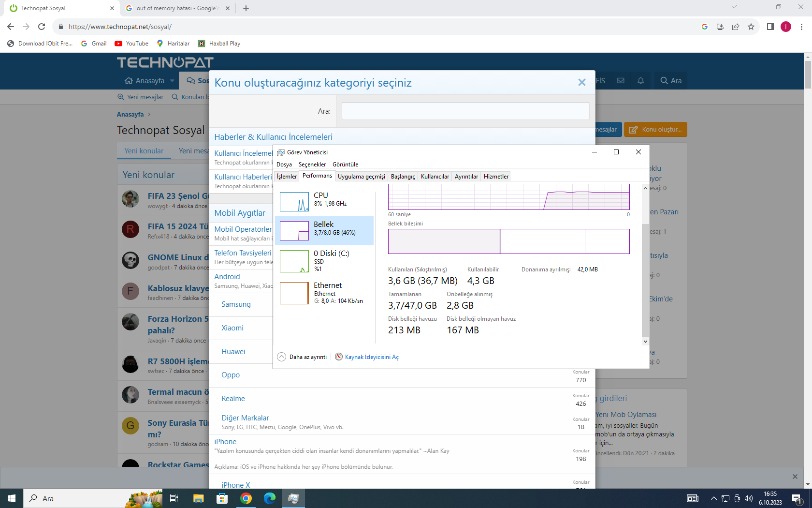Open Microsoft Store from taskbar
Viewport: 812px width, 508px height.
point(222,498)
